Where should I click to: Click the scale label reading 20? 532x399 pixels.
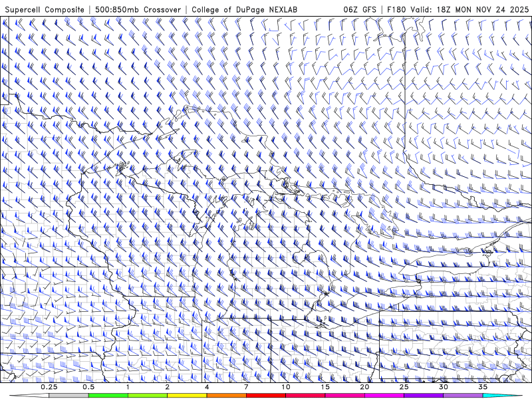[x=364, y=387]
